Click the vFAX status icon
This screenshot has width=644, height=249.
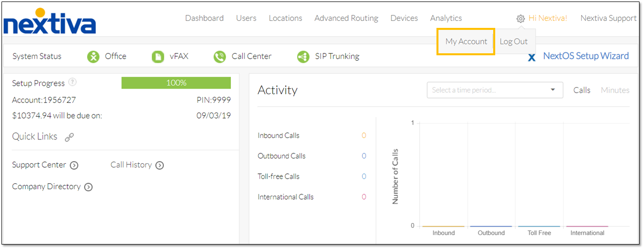click(158, 57)
